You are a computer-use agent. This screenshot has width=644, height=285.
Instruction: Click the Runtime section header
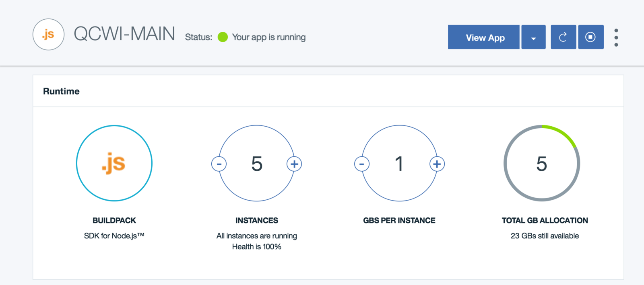[x=61, y=91]
